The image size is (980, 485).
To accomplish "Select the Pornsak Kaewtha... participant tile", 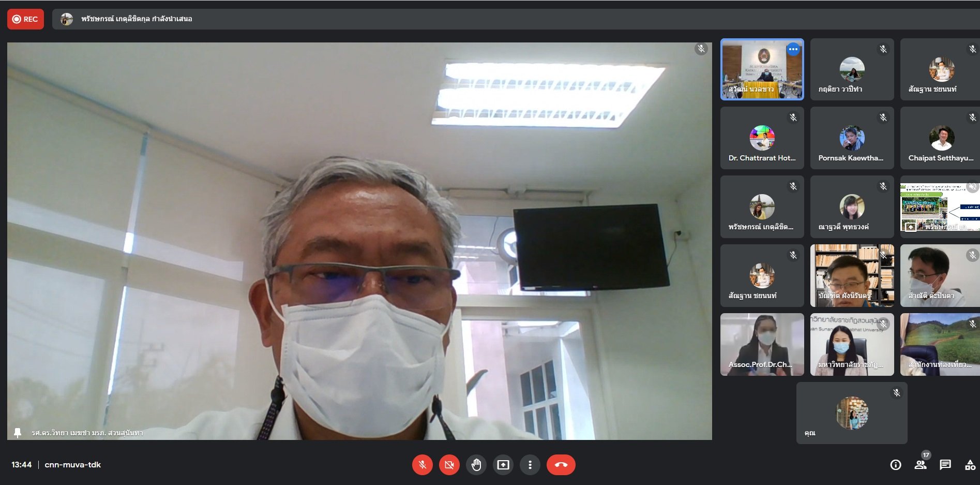I will coord(852,138).
